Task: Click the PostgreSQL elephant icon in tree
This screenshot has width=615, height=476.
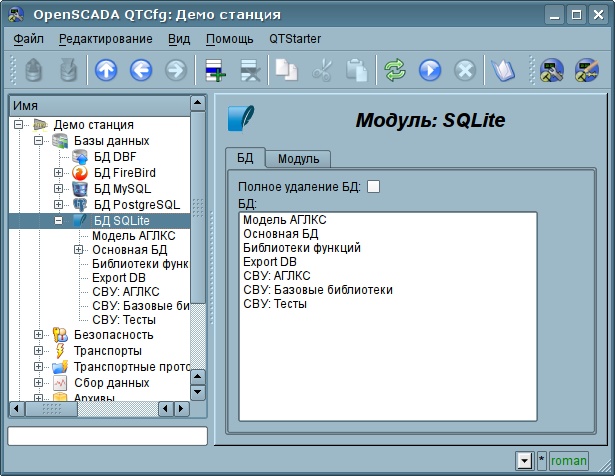Action: 80,205
